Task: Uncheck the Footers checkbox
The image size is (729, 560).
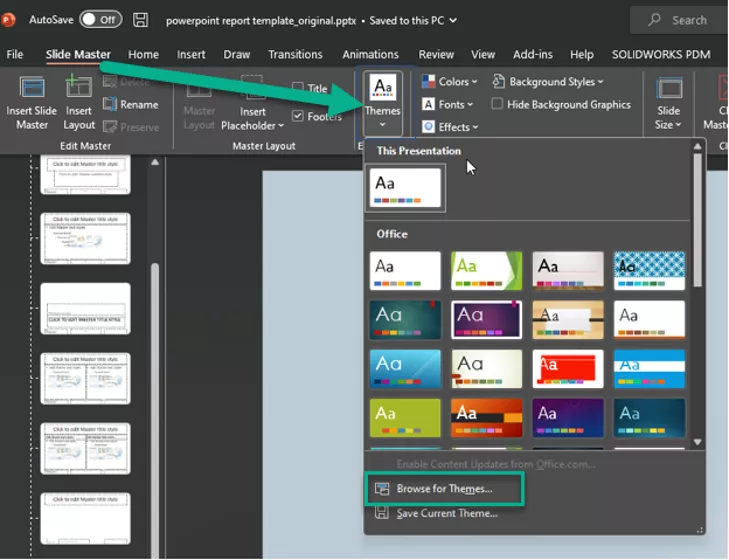Action: coord(298,116)
